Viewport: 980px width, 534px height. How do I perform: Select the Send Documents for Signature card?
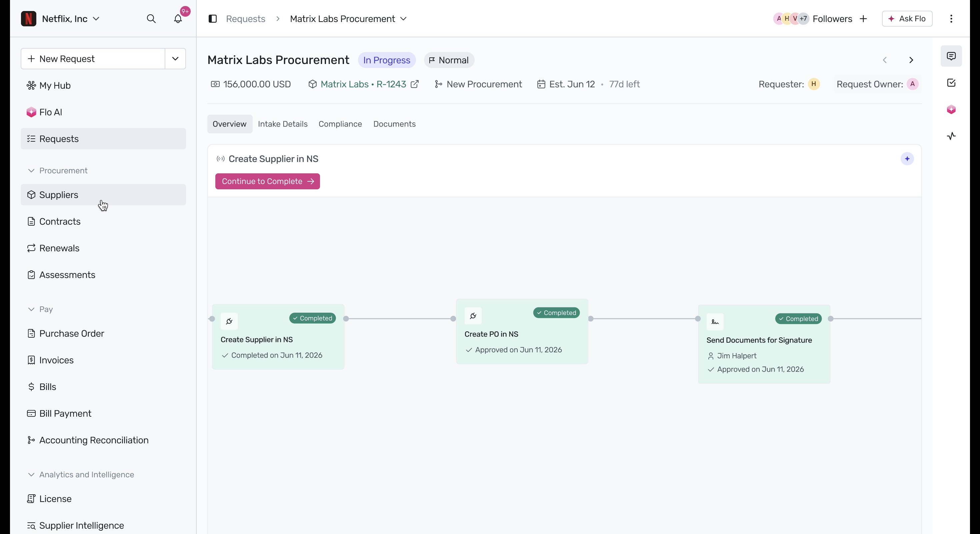click(x=764, y=344)
